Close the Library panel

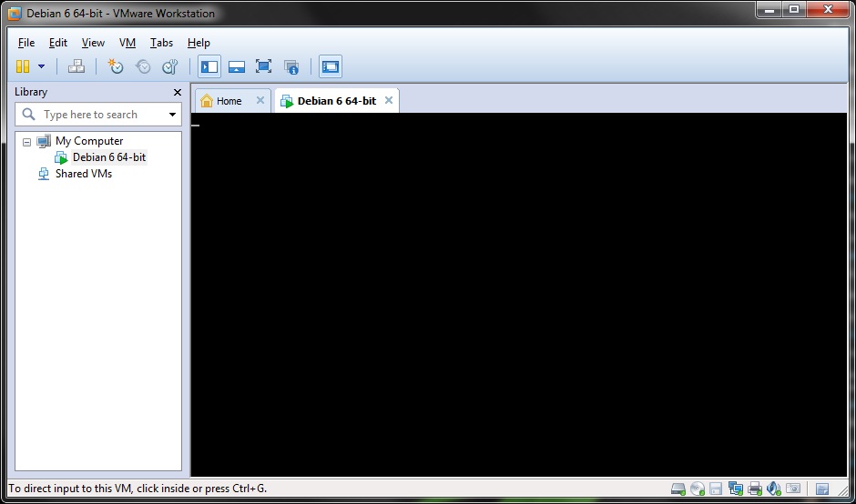point(178,92)
